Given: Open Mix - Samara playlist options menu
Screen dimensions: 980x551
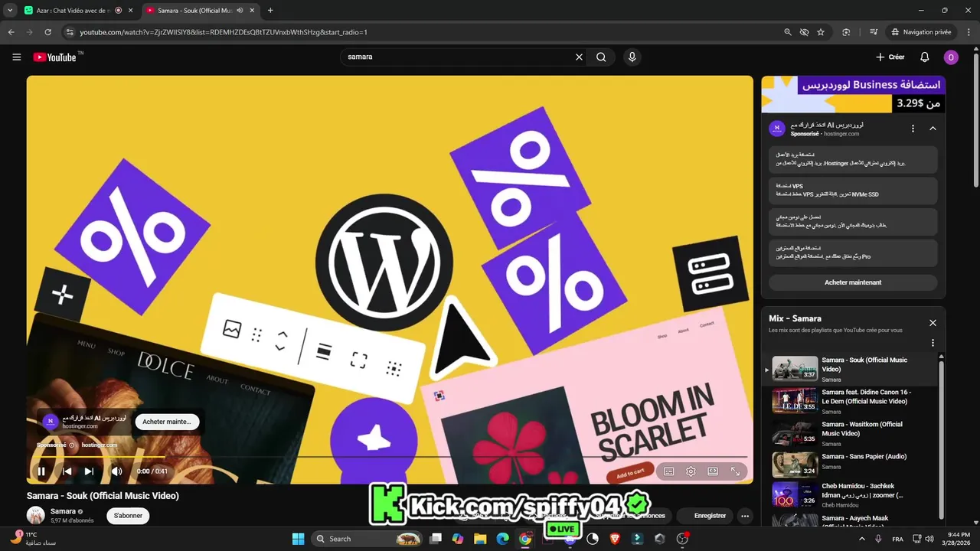Looking at the screenshot, I should (x=933, y=343).
